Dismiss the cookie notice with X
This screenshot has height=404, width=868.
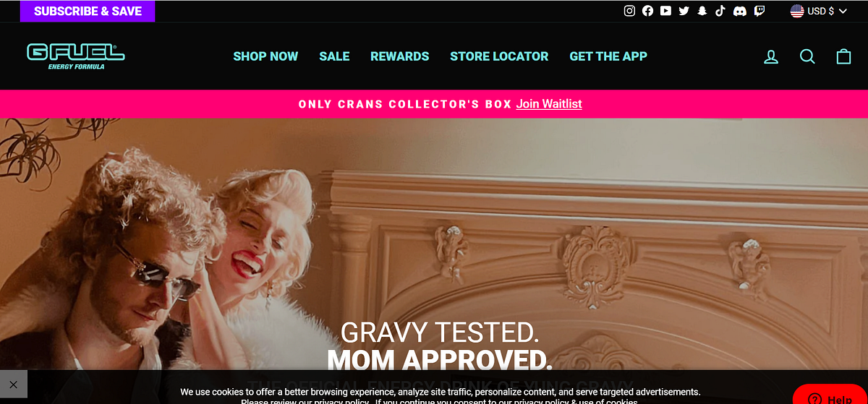click(14, 384)
